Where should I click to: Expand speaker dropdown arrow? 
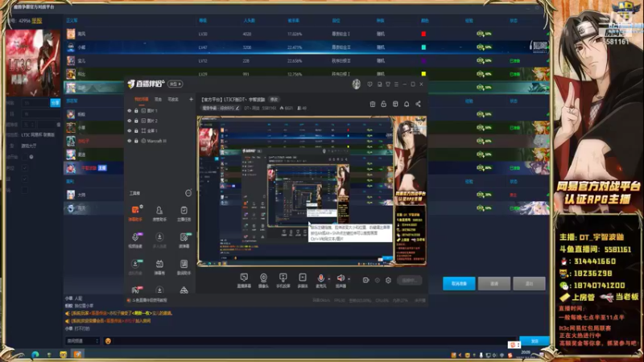click(x=349, y=279)
